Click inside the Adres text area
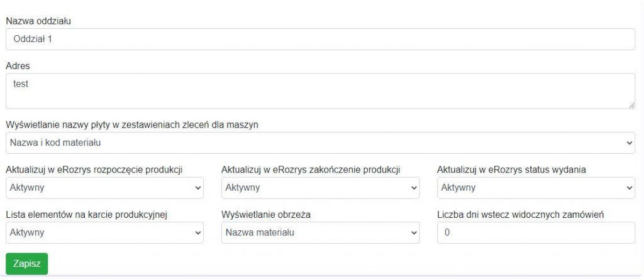644x280 pixels. [320, 90]
